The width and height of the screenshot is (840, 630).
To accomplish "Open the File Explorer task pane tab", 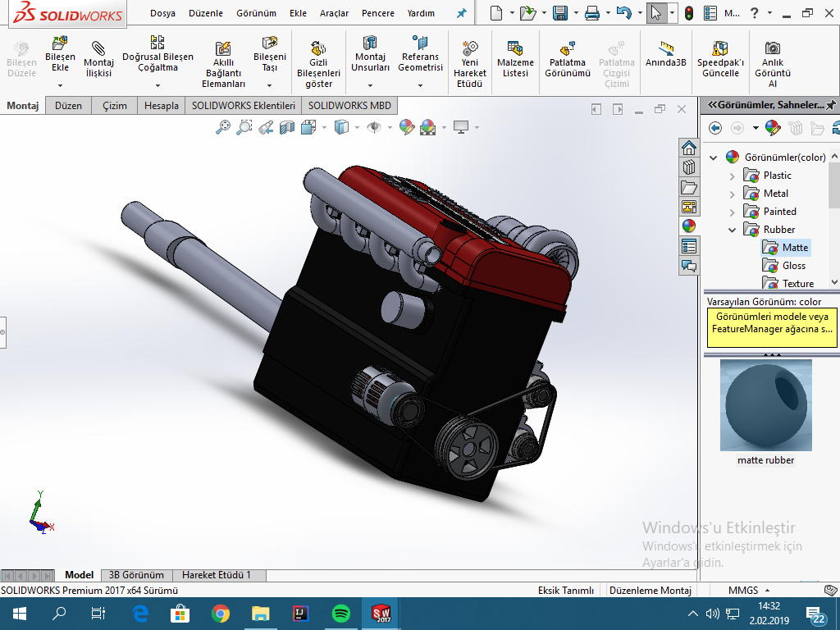I will [689, 187].
